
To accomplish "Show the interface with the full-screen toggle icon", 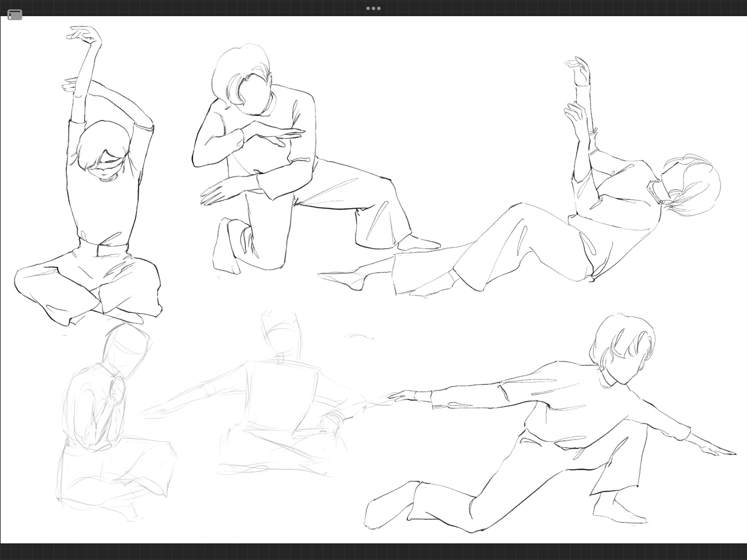I will (x=15, y=15).
